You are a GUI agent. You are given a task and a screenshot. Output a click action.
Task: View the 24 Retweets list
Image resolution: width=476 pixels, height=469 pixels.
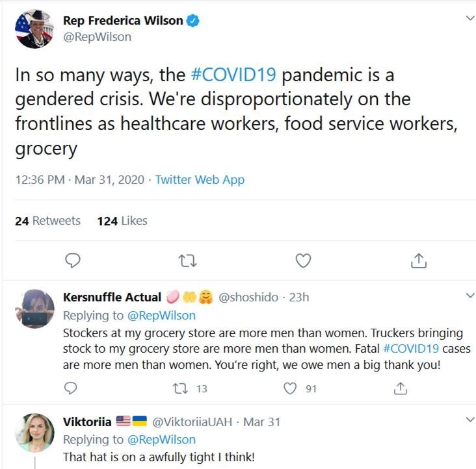point(47,221)
